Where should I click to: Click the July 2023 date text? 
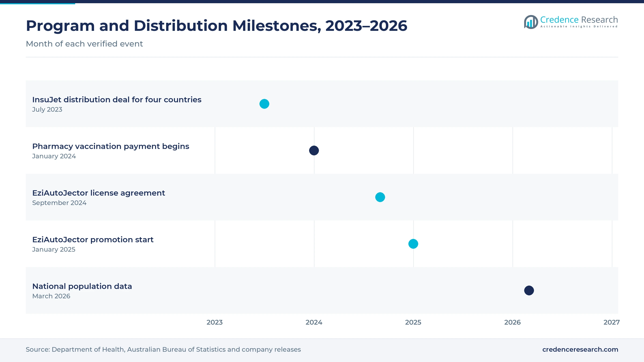pos(47,109)
